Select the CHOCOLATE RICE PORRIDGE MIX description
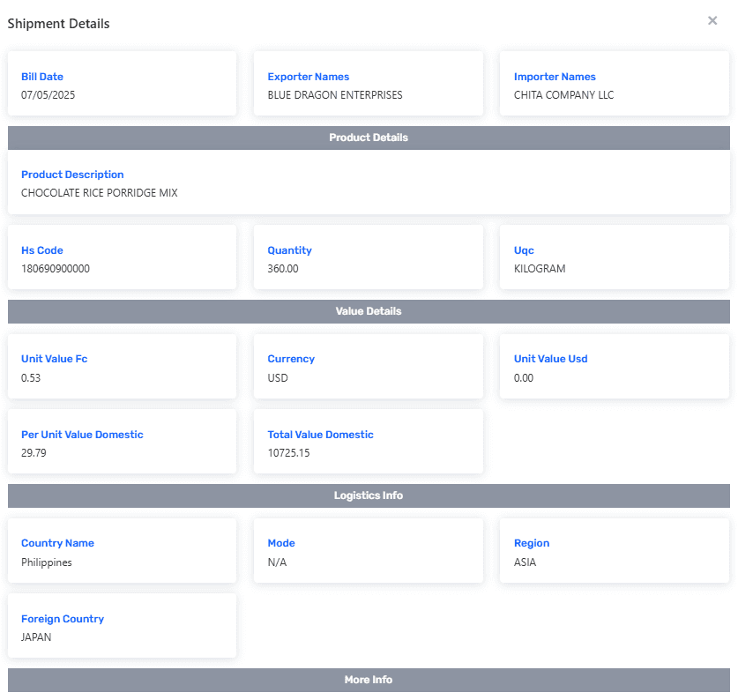Screen dimensions: 738x700 point(100,193)
